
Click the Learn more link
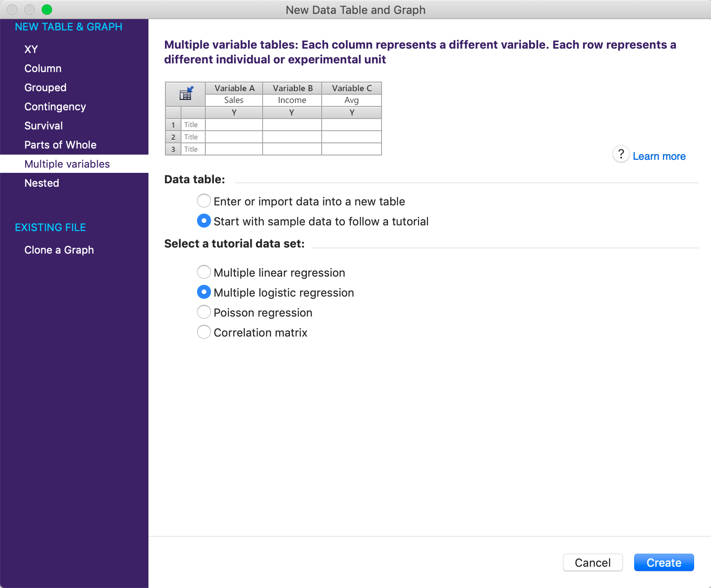(x=659, y=156)
